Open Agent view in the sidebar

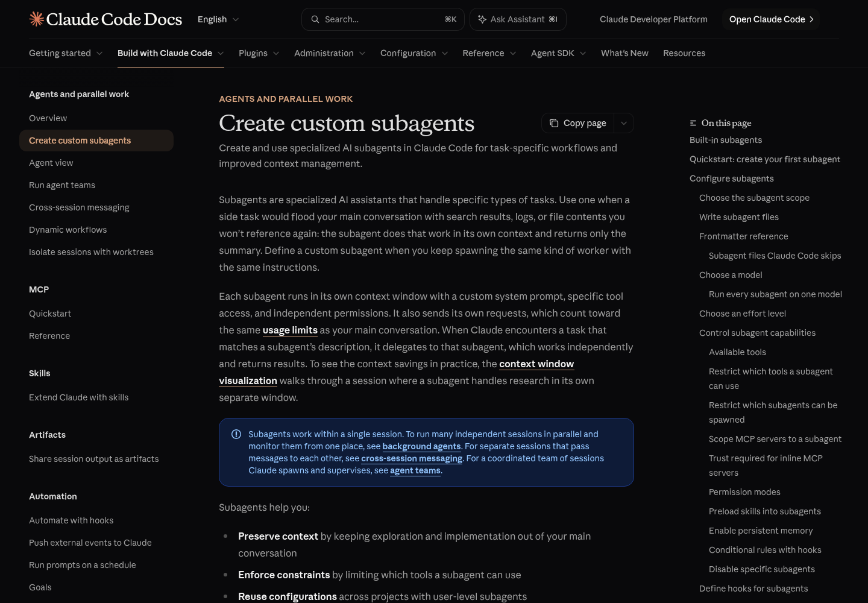coord(96,163)
